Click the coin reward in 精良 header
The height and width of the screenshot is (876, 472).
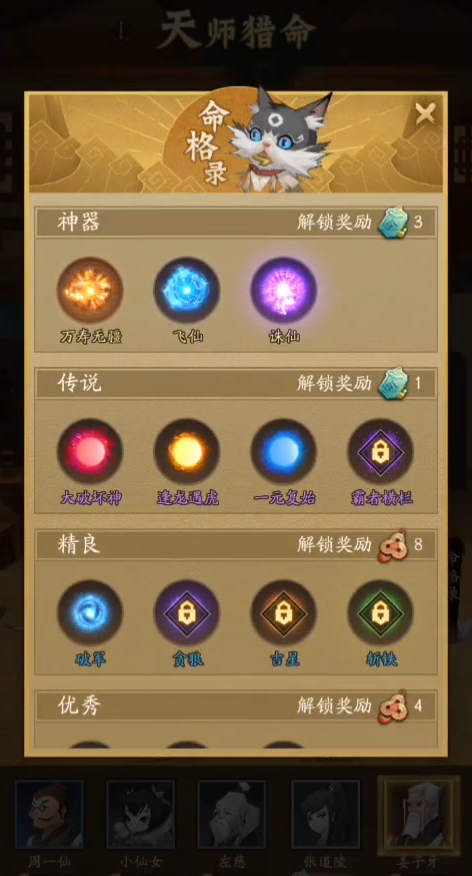(393, 545)
